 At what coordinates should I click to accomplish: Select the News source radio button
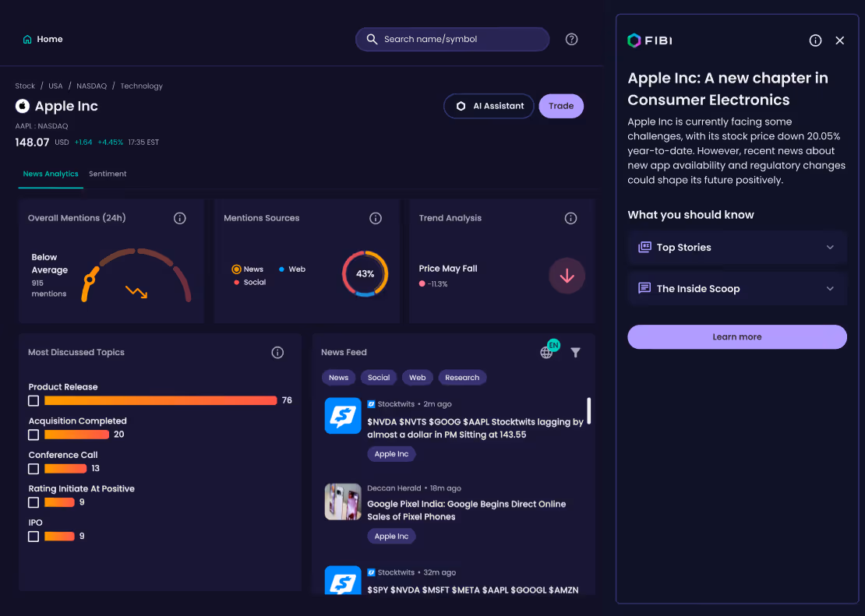click(236, 269)
